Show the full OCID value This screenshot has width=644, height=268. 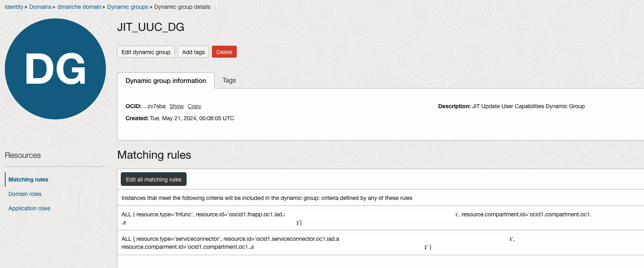(x=177, y=106)
